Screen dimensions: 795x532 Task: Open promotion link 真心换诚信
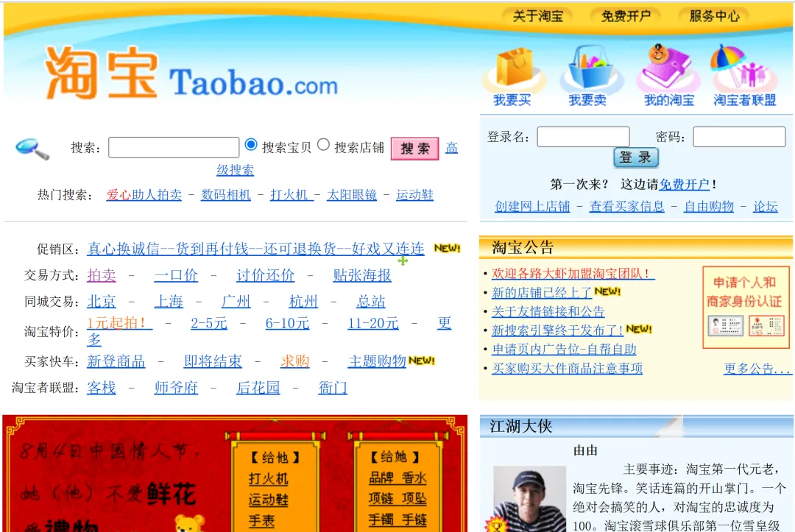[255, 248]
